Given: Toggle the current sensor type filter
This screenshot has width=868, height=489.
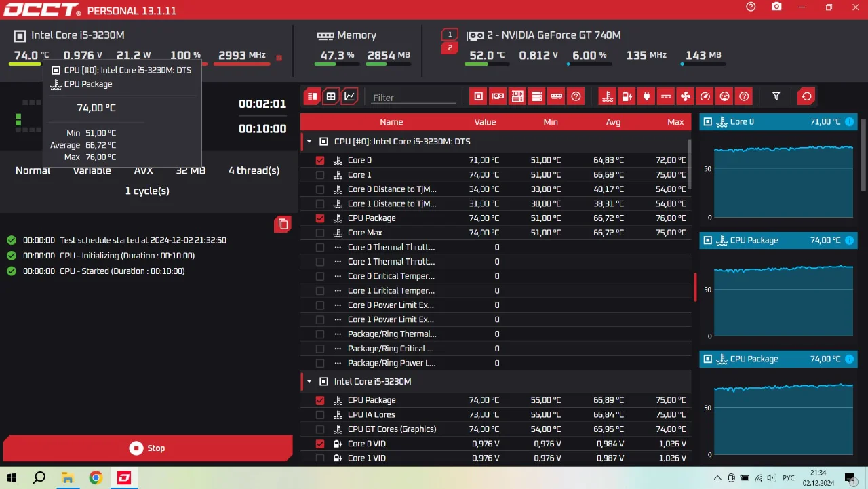Looking at the screenshot, I should click(666, 96).
